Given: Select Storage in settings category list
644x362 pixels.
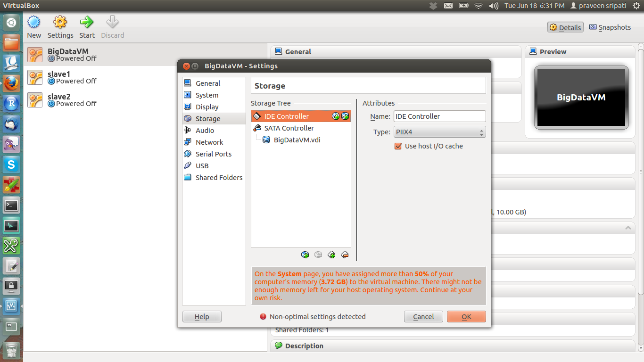Looking at the screenshot, I should click(214, 119).
